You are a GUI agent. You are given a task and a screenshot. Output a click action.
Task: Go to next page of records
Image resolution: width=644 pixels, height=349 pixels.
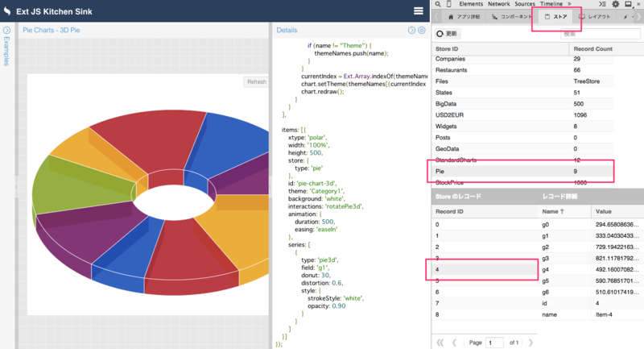[x=530, y=343]
